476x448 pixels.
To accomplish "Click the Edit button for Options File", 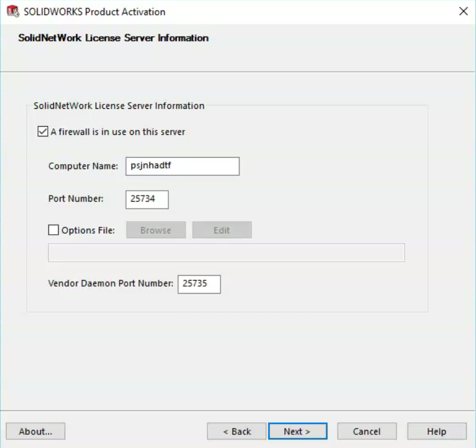I will pyautogui.click(x=222, y=230).
